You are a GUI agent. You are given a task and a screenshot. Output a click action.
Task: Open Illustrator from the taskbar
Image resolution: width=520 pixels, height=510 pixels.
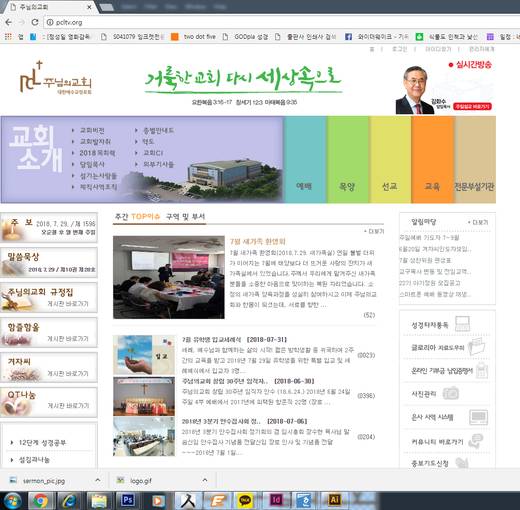pyautogui.click(x=334, y=500)
